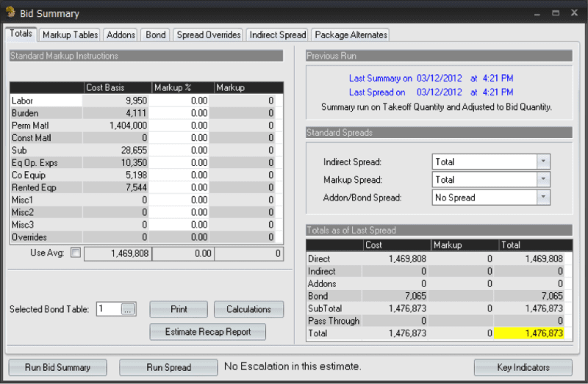Enable the Use Avg checkbox
Viewport: 588px width, 384px height.
click(x=74, y=253)
